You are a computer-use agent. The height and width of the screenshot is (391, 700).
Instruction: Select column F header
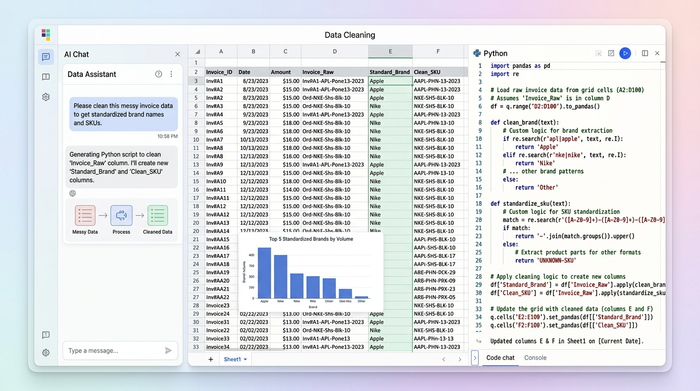tap(438, 52)
